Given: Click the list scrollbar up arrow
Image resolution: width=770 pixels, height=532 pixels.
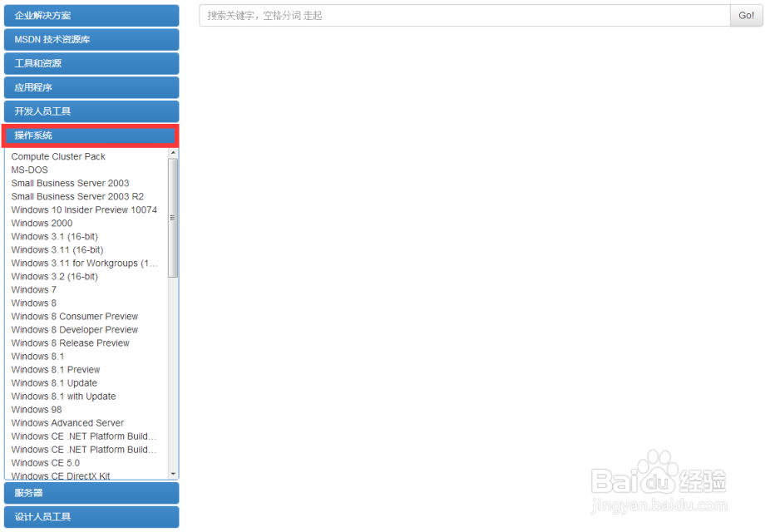Looking at the screenshot, I should [x=173, y=153].
